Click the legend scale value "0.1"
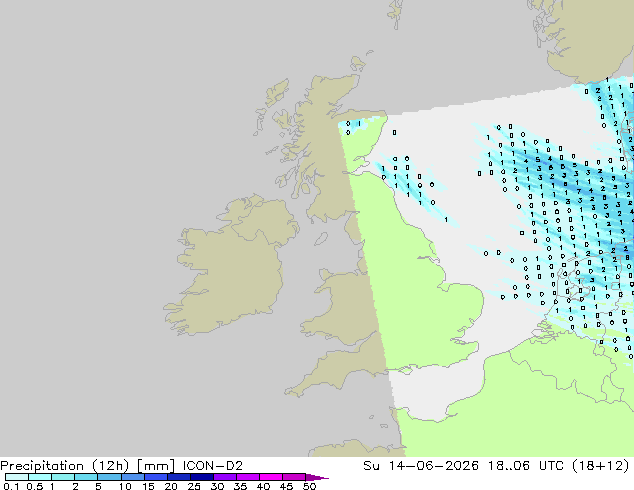 tap(11, 486)
